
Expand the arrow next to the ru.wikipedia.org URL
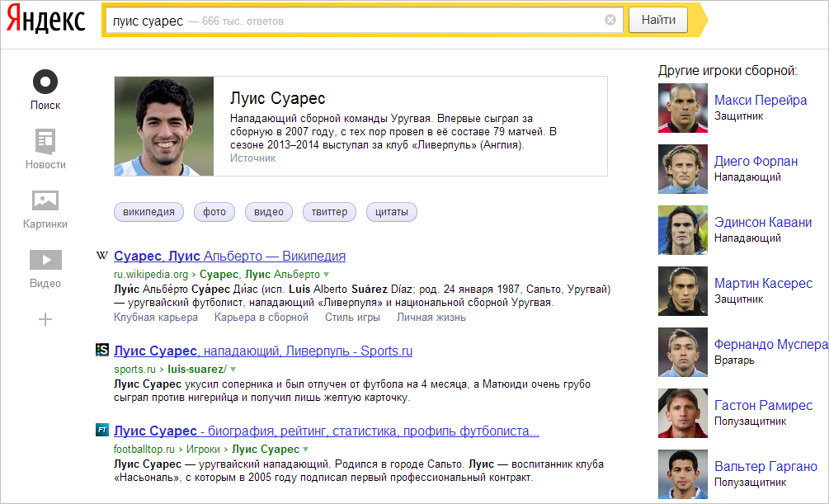point(326,275)
